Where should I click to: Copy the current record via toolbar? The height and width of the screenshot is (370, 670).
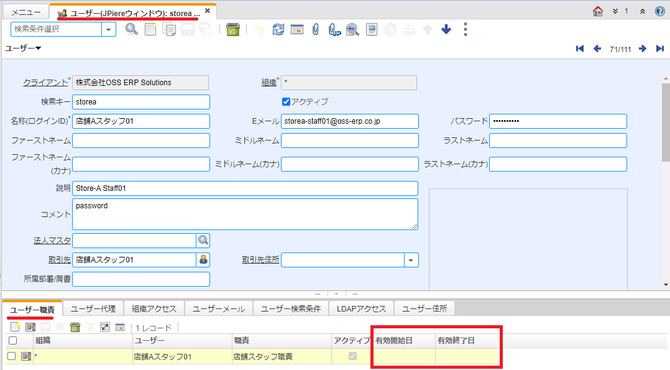[x=169, y=29]
